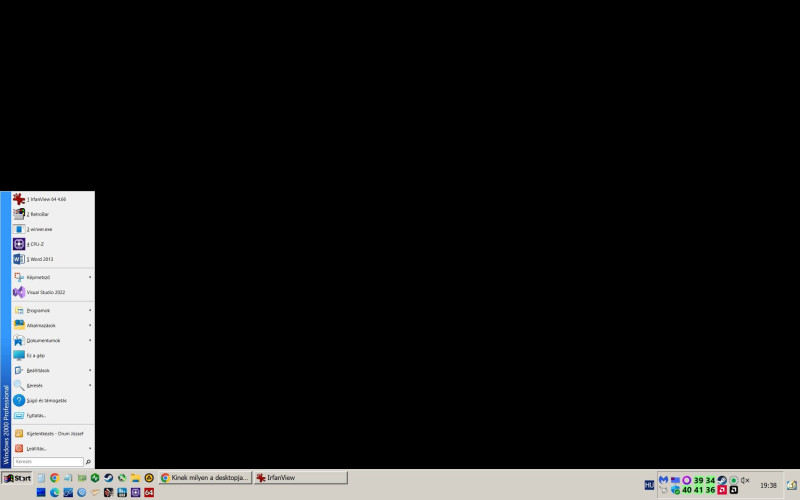Screen dimensions: 800x500
Task: Focus the Start menu Keresés search box
Action: [48, 462]
